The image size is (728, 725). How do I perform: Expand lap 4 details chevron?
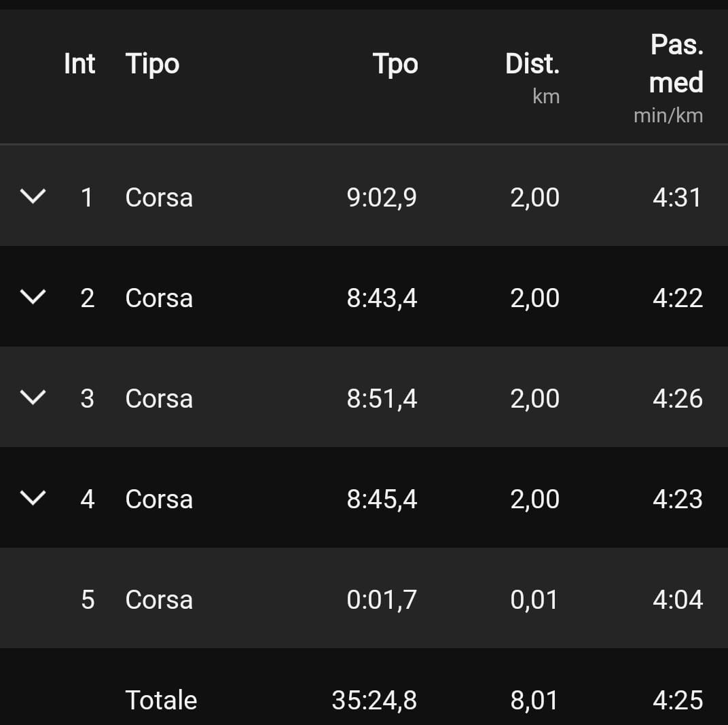pos(33,498)
